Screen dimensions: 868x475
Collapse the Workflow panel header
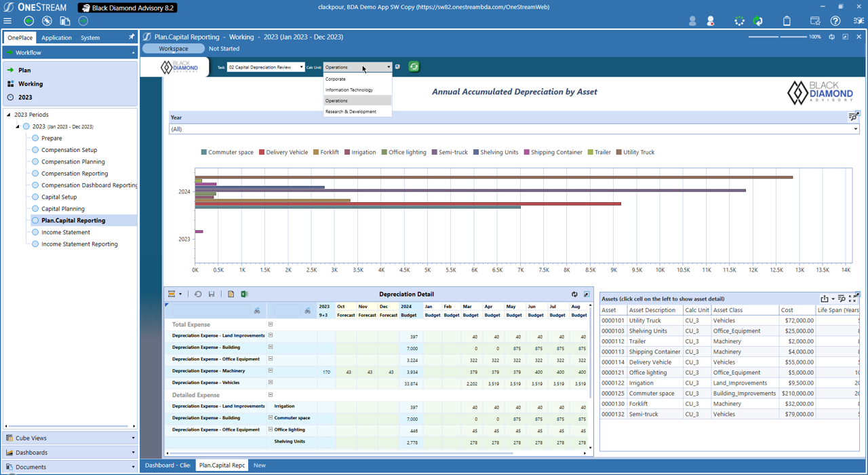click(x=70, y=52)
